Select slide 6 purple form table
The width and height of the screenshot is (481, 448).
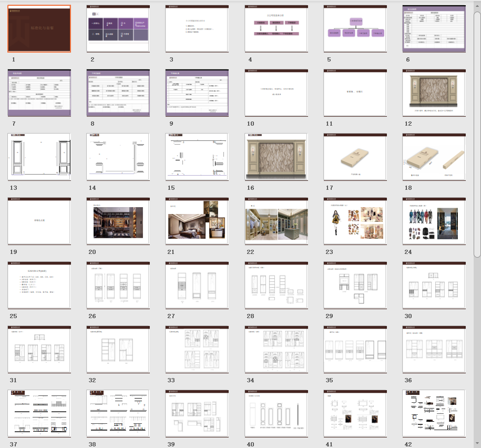(x=434, y=29)
